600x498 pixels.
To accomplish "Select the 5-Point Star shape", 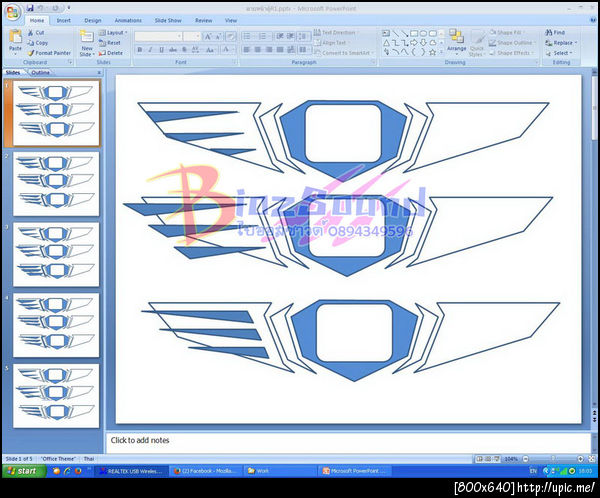I will pos(432,52).
